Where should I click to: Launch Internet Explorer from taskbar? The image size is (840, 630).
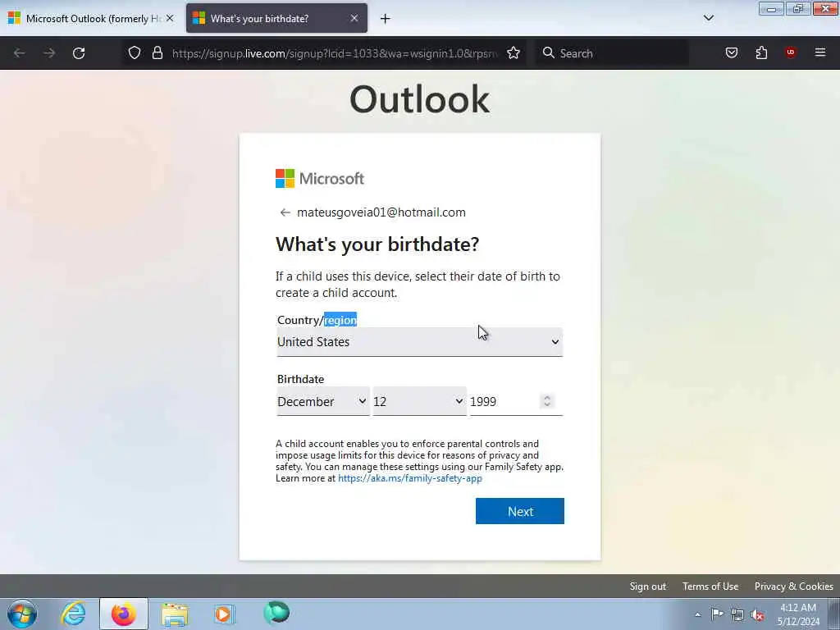pyautogui.click(x=73, y=614)
